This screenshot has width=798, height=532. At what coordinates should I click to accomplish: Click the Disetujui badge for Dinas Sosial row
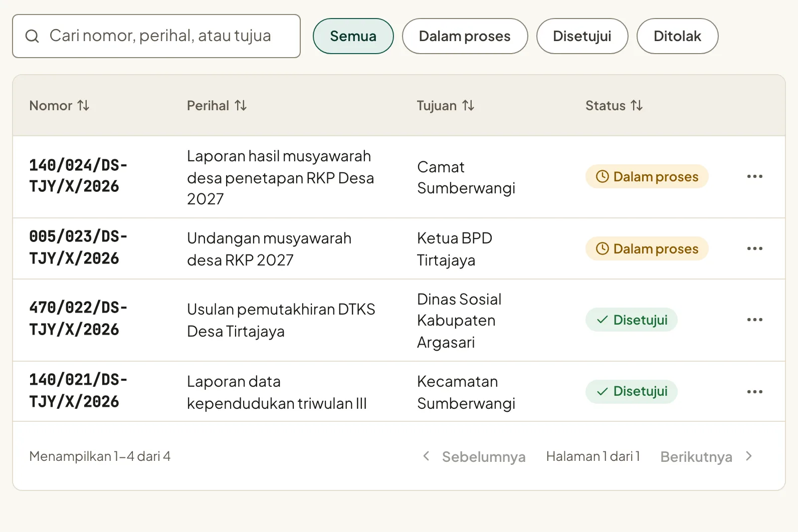[632, 320]
